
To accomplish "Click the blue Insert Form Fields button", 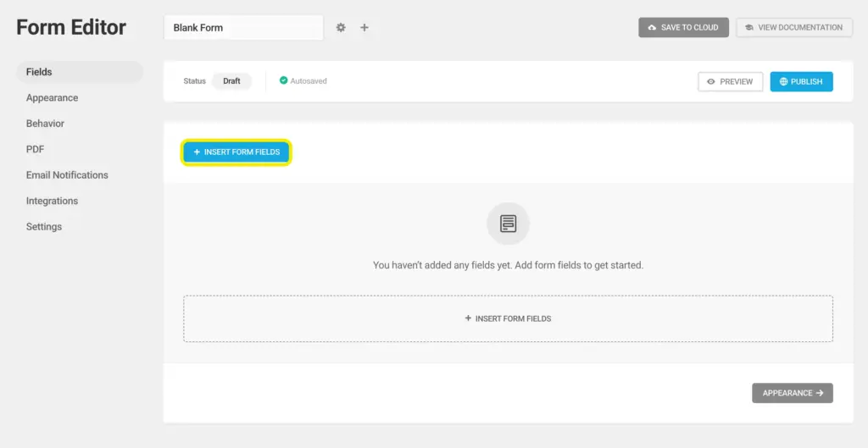I will (x=236, y=152).
